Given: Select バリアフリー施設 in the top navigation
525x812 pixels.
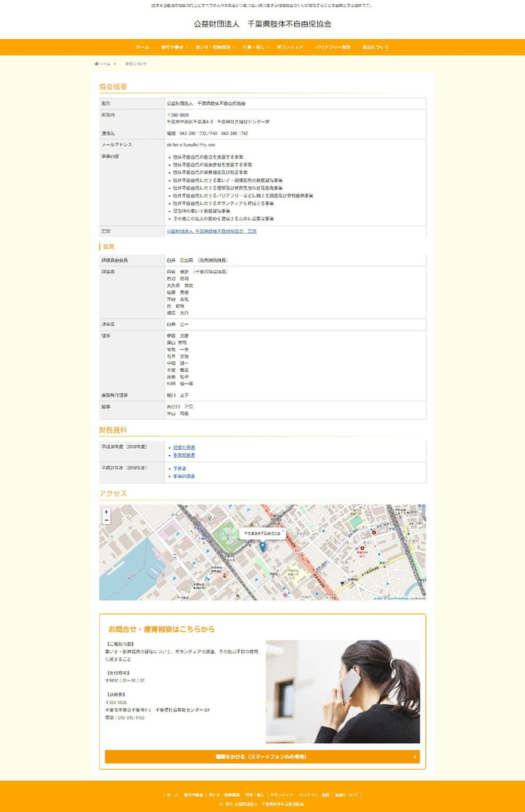Looking at the screenshot, I should (332, 48).
